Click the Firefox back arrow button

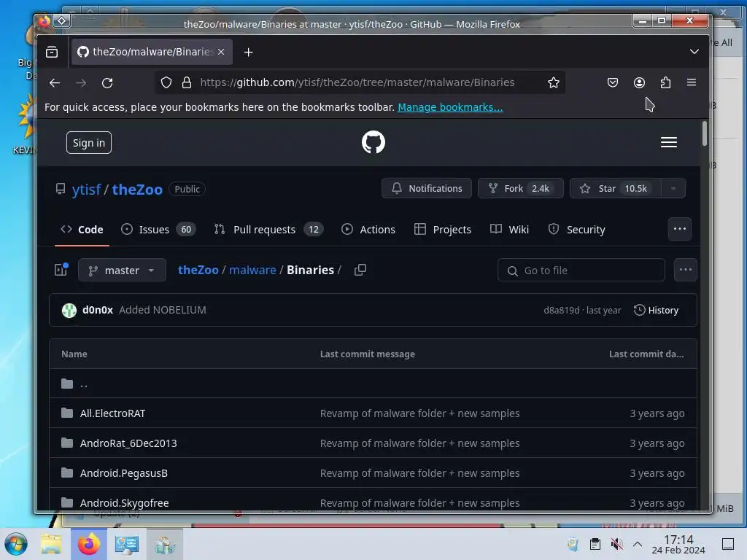click(55, 83)
